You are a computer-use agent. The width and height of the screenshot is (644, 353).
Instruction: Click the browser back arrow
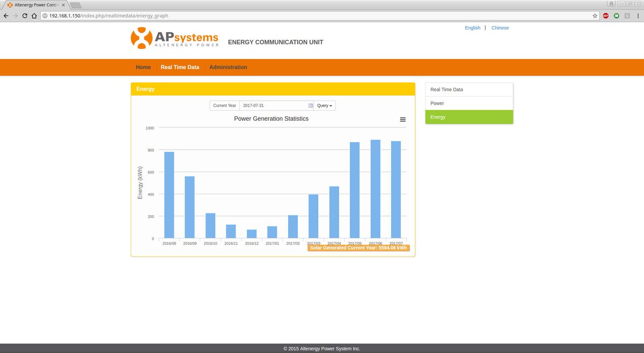tap(6, 16)
